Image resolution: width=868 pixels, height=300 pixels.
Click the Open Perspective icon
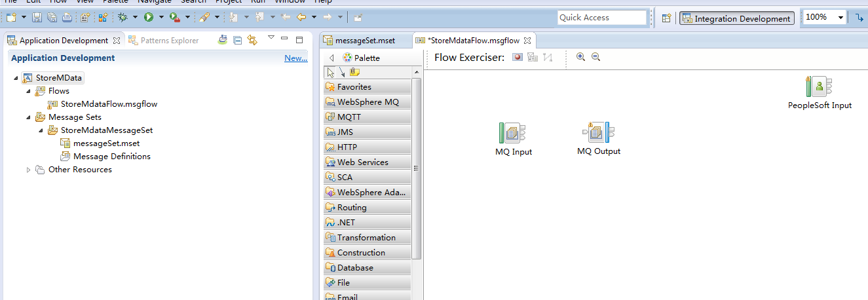666,18
